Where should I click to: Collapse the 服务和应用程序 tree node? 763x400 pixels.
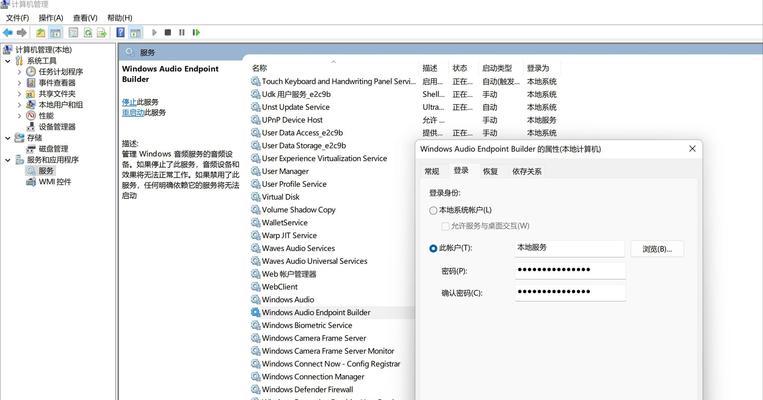(x=8, y=160)
